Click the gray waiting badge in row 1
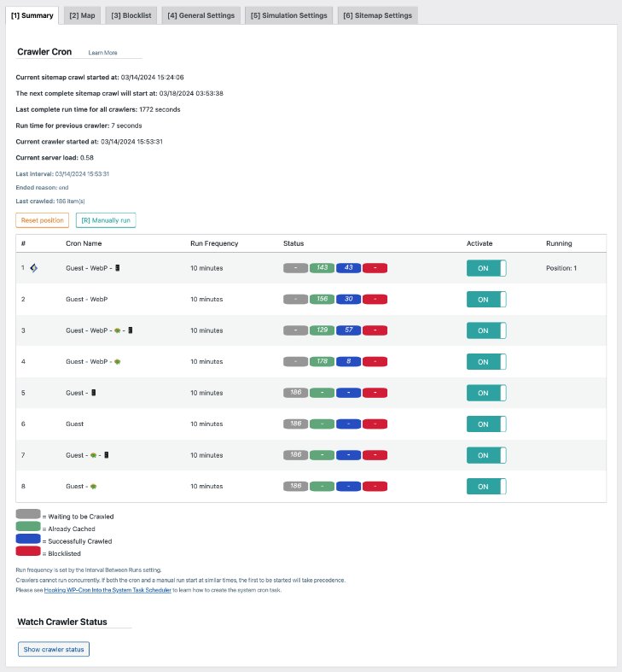This screenshot has height=672, width=622. pos(295,268)
